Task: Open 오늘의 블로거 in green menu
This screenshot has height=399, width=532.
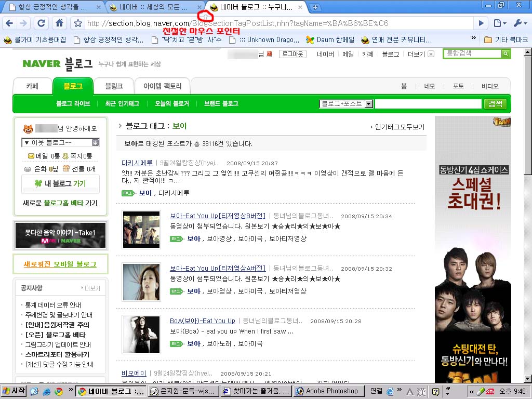Action: [x=171, y=103]
